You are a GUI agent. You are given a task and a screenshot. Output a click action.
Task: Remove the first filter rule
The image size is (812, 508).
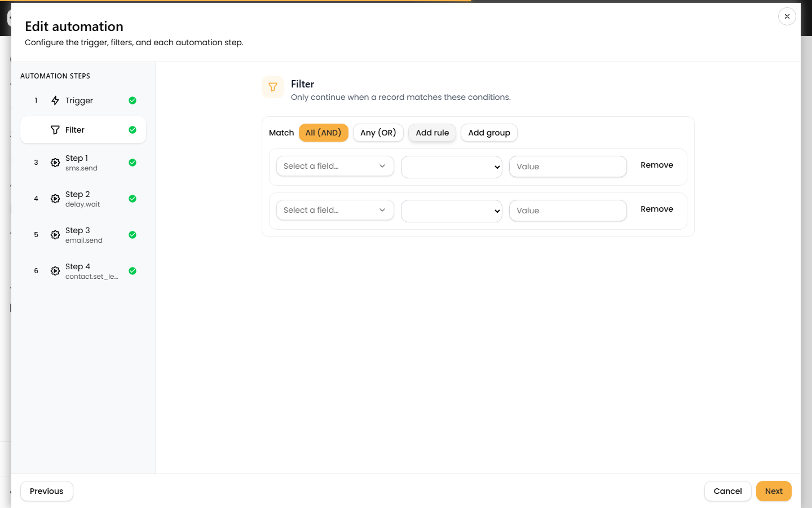pos(657,165)
